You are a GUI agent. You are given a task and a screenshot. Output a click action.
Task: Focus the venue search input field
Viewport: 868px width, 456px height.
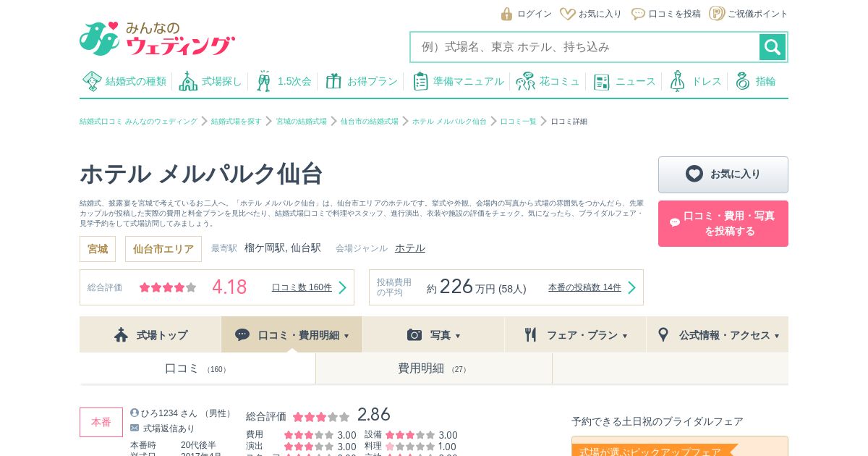(x=585, y=47)
